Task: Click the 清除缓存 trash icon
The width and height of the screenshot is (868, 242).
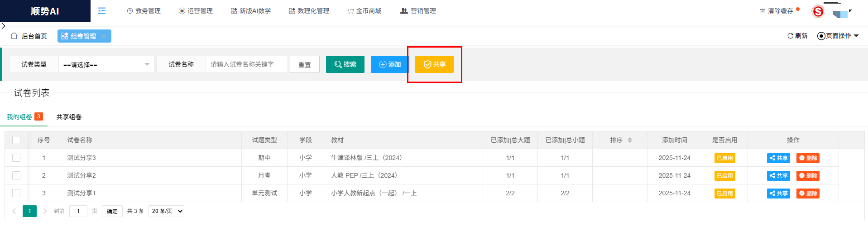Action: 762,11
